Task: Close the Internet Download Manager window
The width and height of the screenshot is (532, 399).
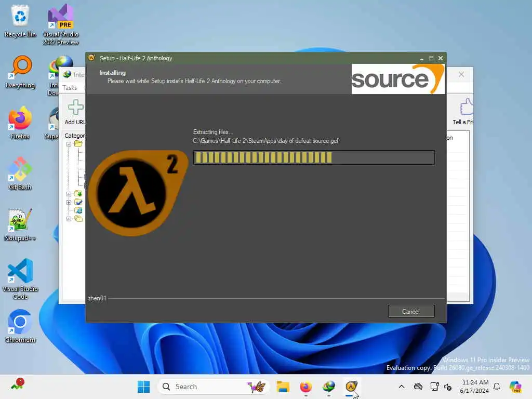Action: 461,75
